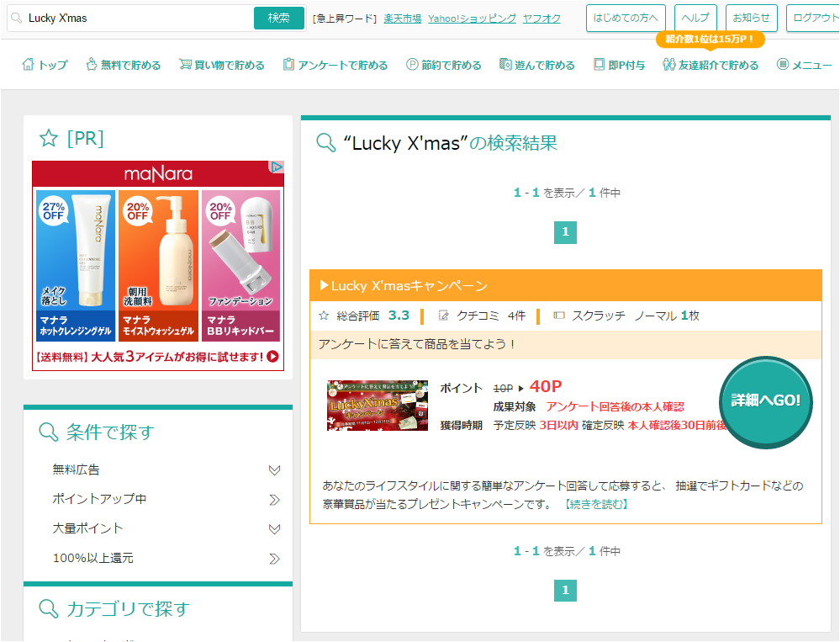Click the piggy bank icon for 無料で貯める
Screen dimensions: 840x642
[92, 64]
